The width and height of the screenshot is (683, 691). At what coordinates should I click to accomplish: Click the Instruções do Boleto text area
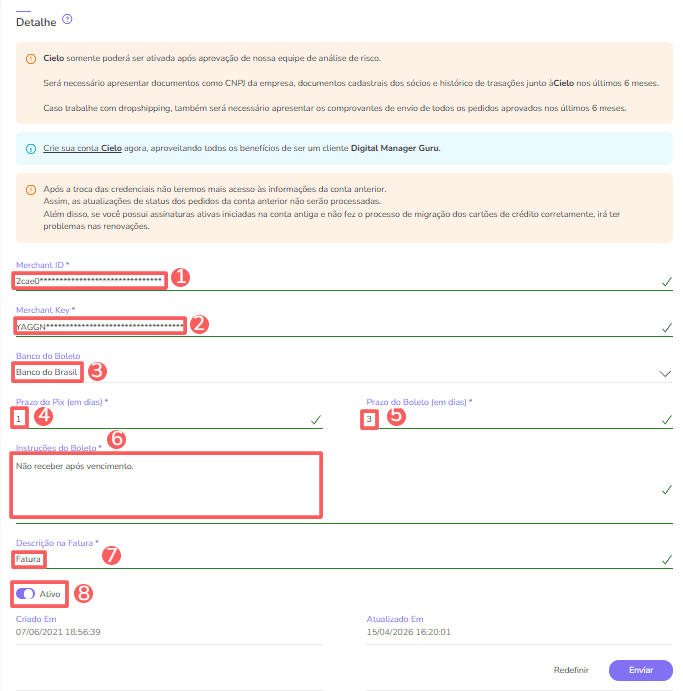[344, 489]
